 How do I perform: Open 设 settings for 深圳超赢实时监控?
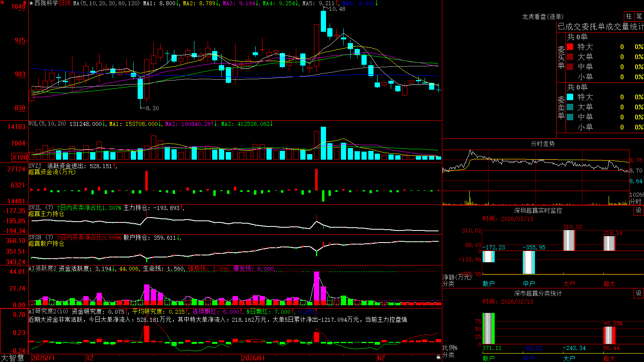639,210
